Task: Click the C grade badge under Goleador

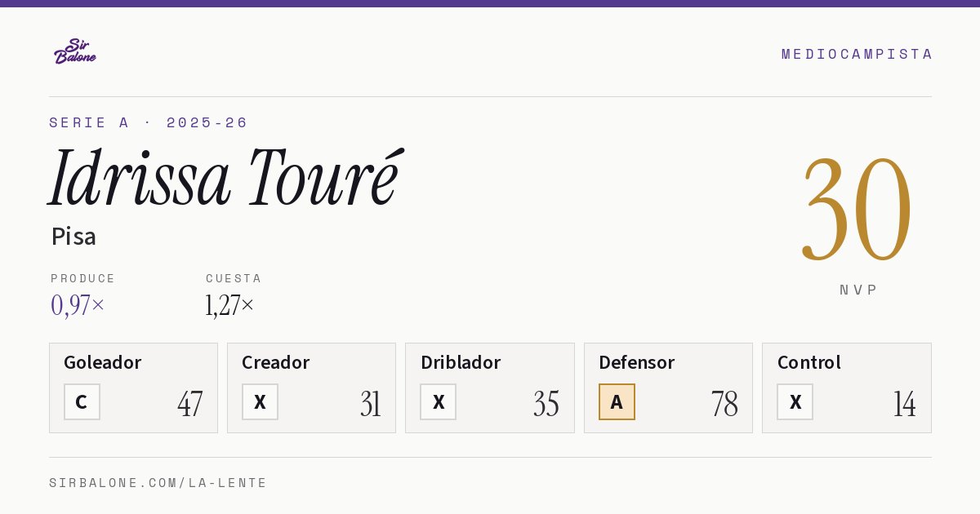Action: click(82, 402)
